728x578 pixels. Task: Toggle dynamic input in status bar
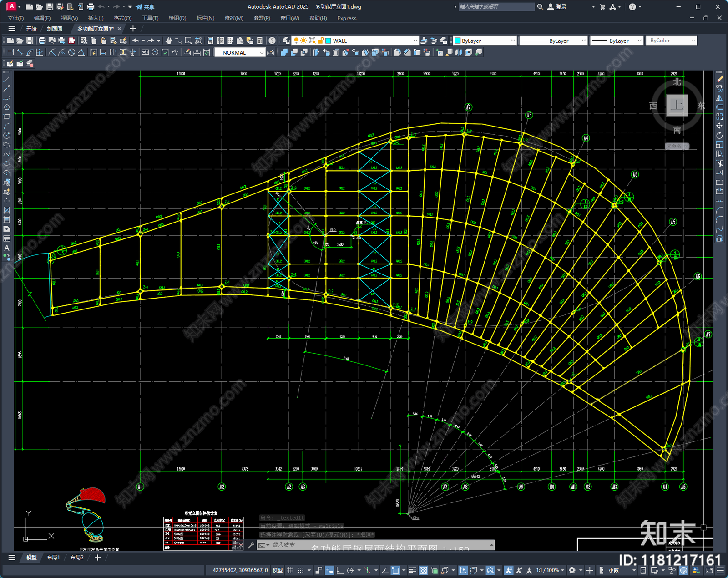(329, 570)
